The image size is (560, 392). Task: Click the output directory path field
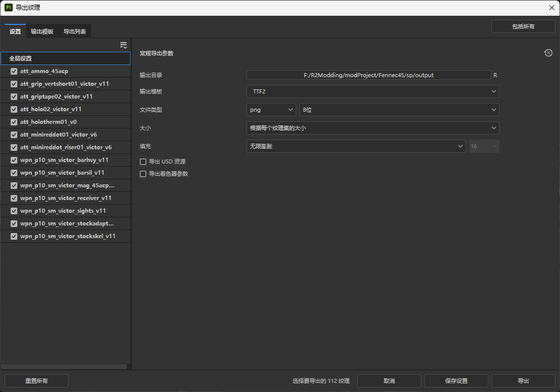[368, 75]
